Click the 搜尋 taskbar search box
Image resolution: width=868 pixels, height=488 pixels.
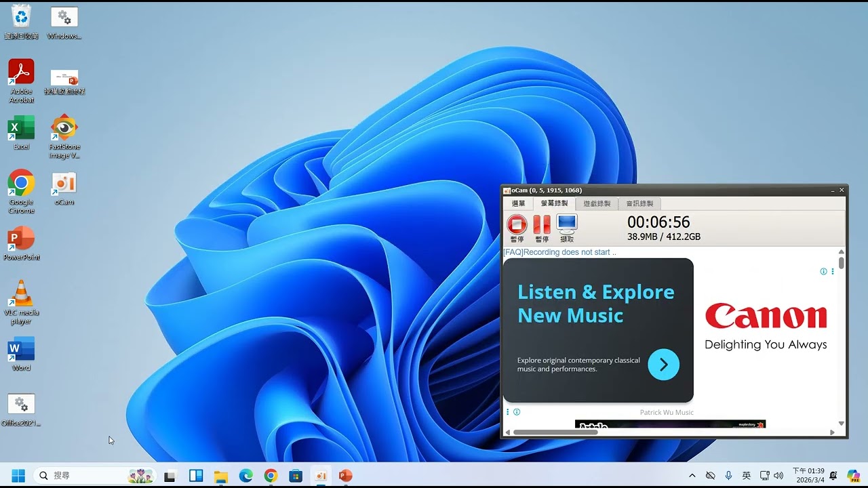click(x=95, y=476)
